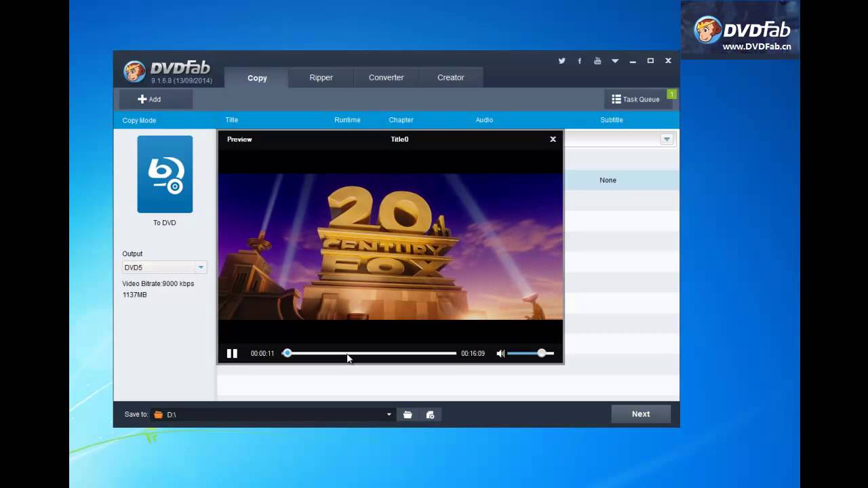Click Video Bitrate 9000 kbps text
The height and width of the screenshot is (488, 868).
(x=158, y=283)
